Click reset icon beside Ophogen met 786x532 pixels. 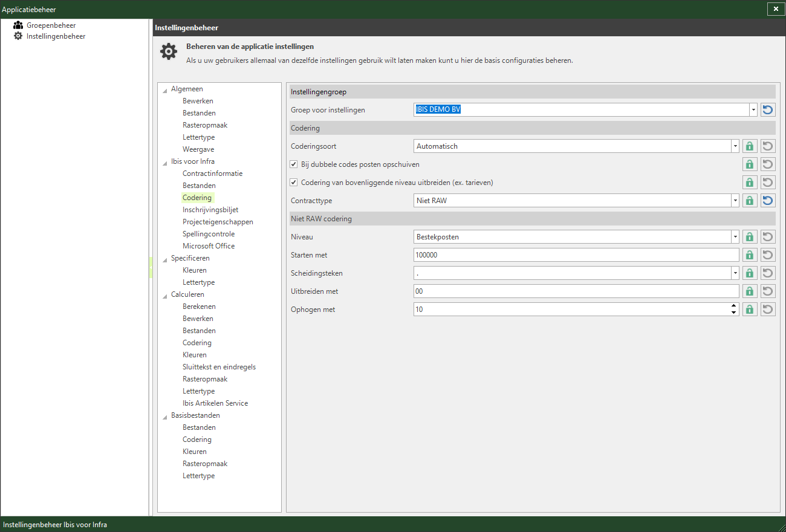pos(768,310)
